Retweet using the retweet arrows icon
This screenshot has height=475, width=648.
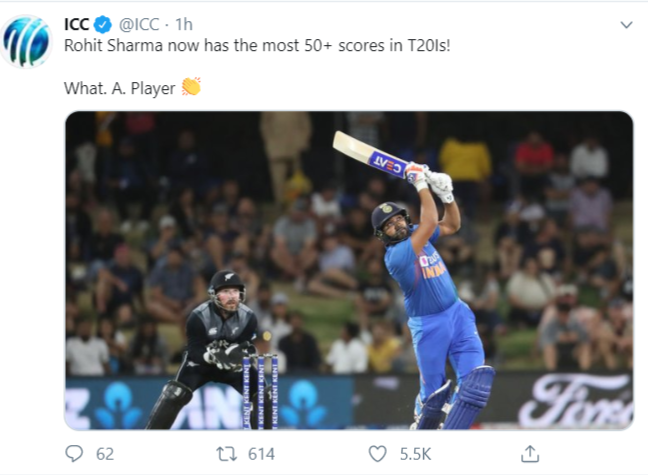point(227,454)
